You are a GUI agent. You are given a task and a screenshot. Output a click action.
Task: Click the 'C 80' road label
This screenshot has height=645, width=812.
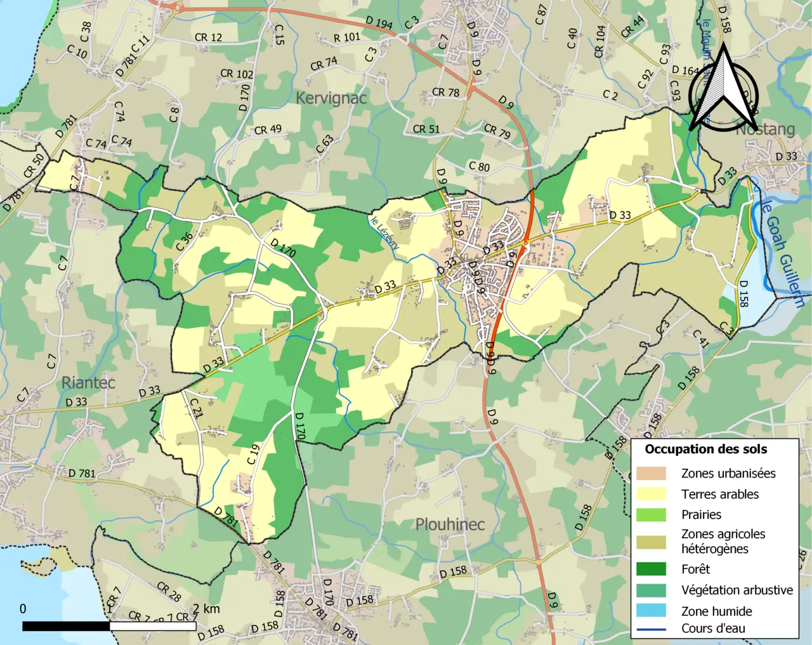(x=479, y=167)
